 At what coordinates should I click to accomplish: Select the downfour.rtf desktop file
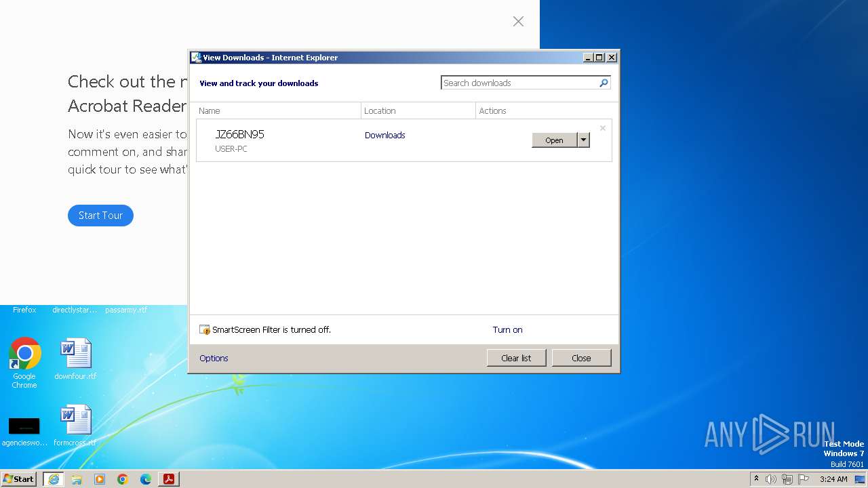[75, 359]
